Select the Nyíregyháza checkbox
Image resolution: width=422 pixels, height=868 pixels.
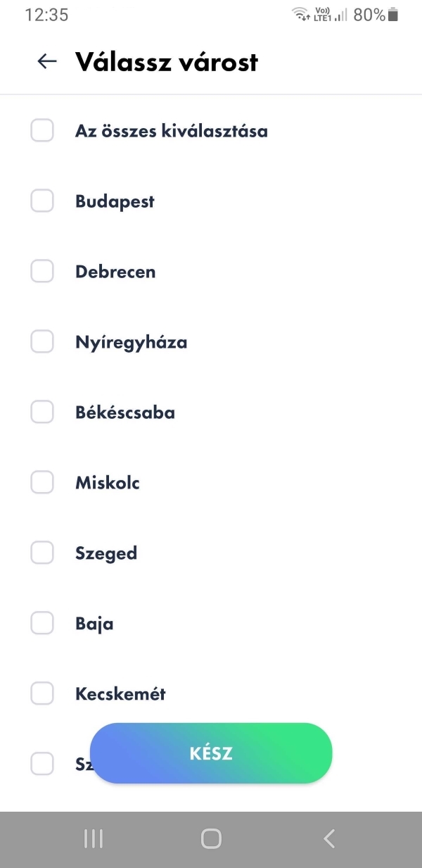[x=42, y=342]
